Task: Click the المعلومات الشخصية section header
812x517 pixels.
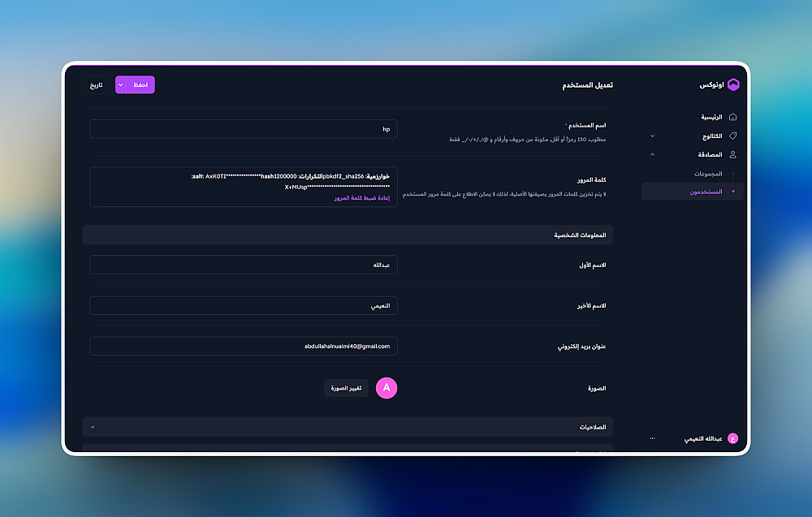Action: (348, 235)
